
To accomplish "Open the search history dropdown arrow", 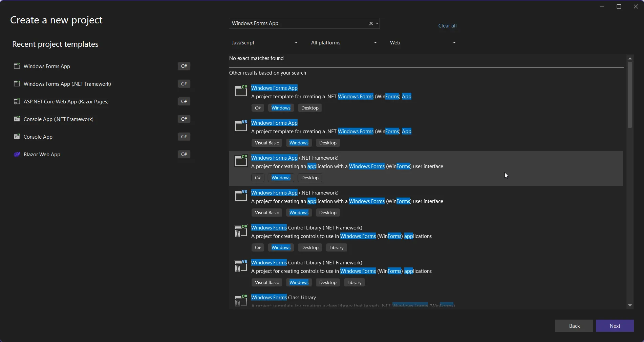I will [377, 23].
